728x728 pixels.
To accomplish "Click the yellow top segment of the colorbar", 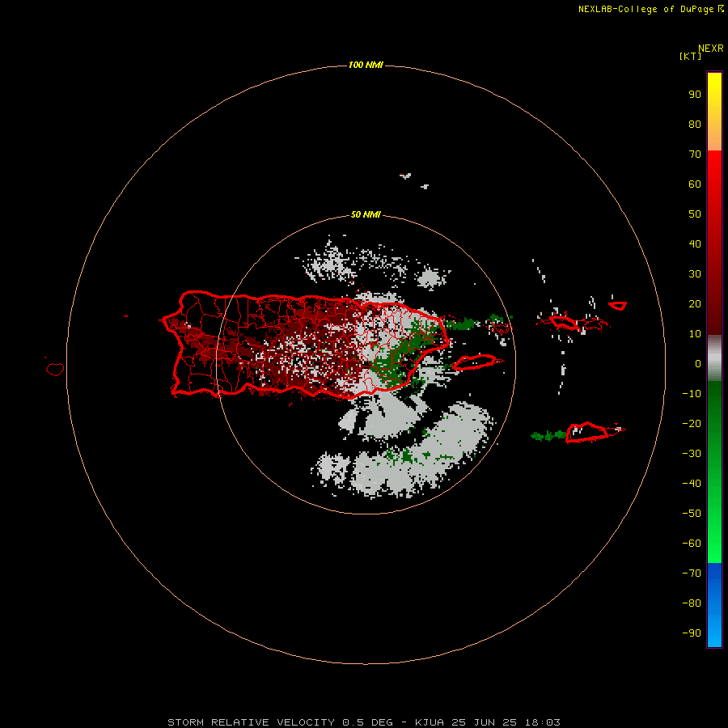I will click(714, 112).
